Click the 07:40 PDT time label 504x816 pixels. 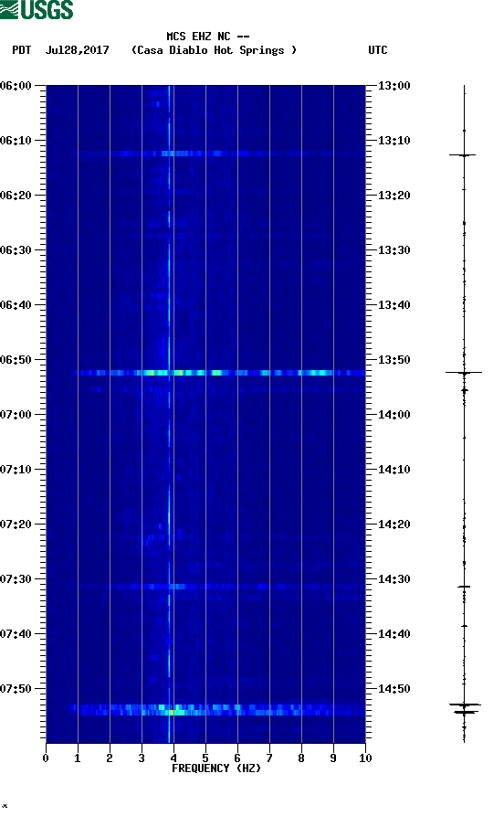tap(16, 634)
